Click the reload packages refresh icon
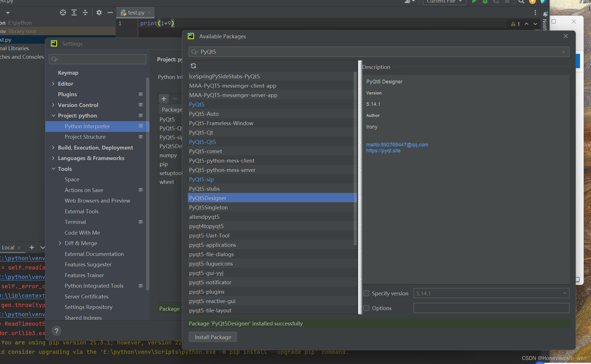The width and height of the screenshot is (591, 364). tap(193, 66)
